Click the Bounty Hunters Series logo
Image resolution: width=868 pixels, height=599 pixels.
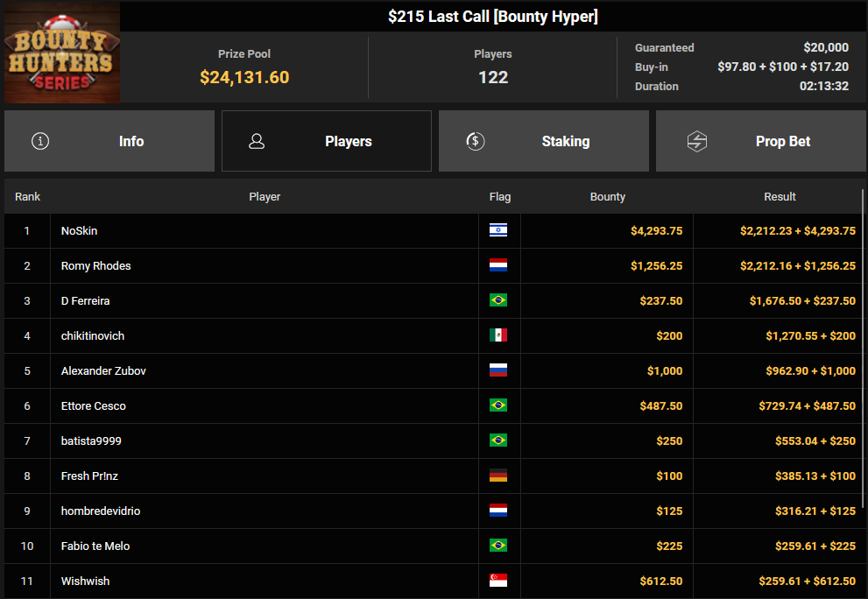(62, 53)
